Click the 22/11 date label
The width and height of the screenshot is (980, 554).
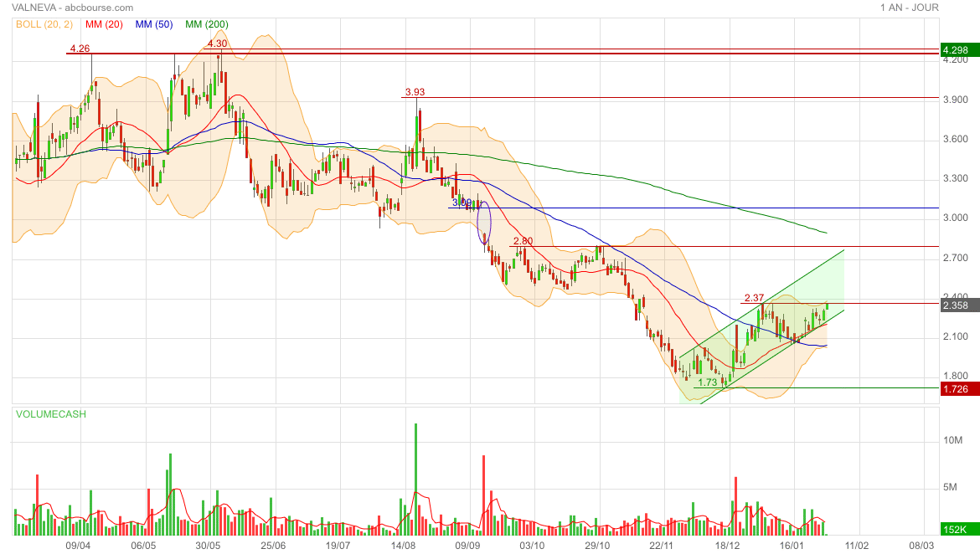coord(661,546)
